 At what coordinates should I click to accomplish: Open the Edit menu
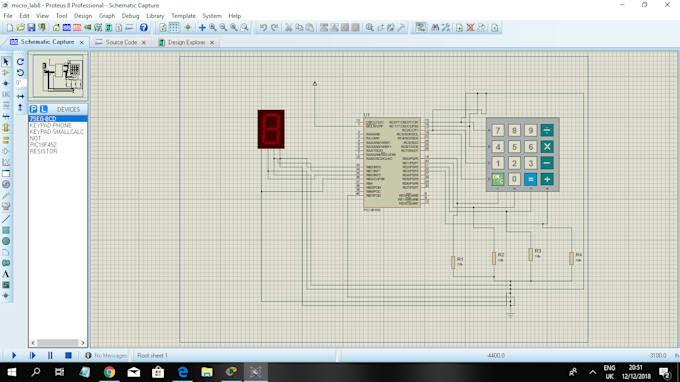[x=24, y=16]
